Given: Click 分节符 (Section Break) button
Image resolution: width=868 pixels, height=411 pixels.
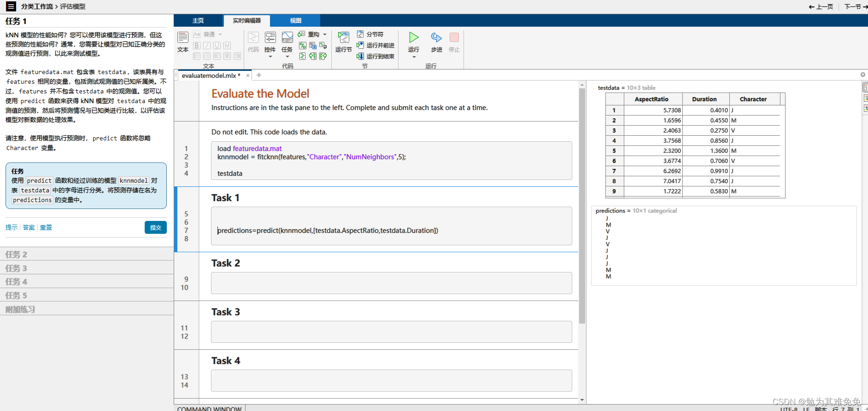Looking at the screenshot, I should (370, 35).
